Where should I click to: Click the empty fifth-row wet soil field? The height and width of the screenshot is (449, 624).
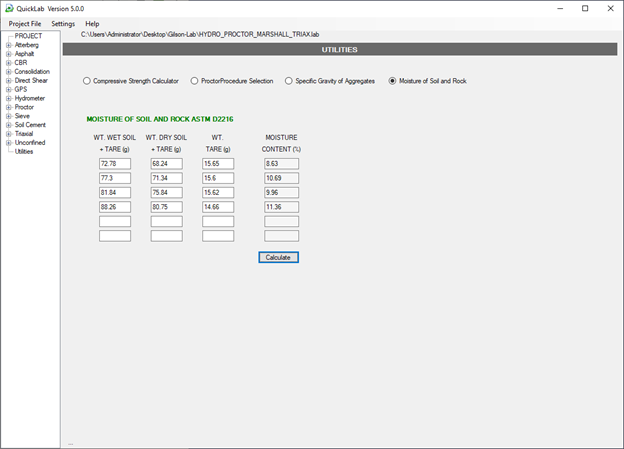click(x=115, y=221)
